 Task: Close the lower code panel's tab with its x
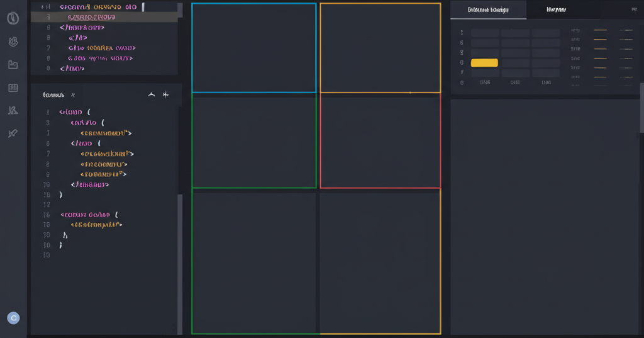tap(73, 95)
